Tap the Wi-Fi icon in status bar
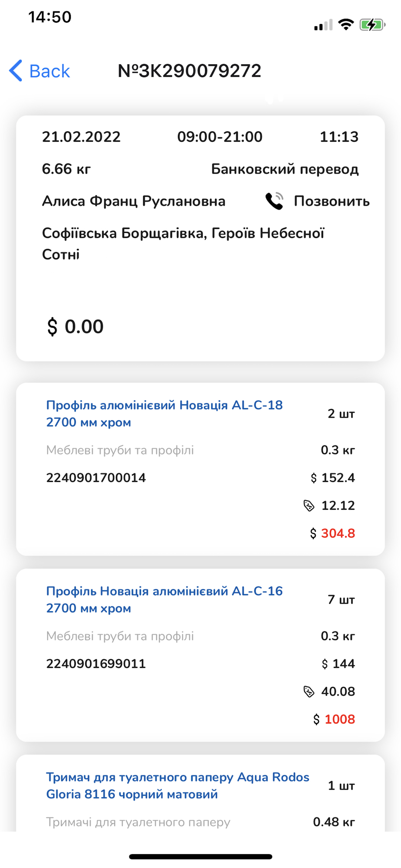 pyautogui.click(x=346, y=25)
